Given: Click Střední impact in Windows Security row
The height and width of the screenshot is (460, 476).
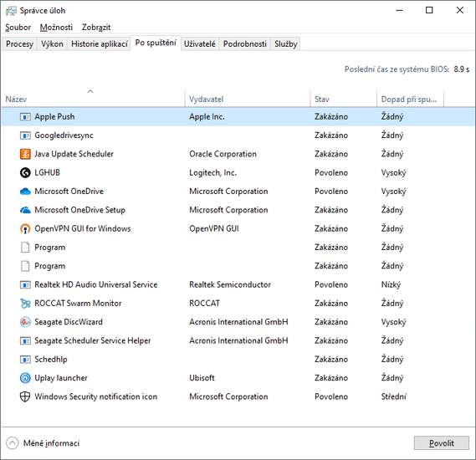Looking at the screenshot, I should coord(394,396).
